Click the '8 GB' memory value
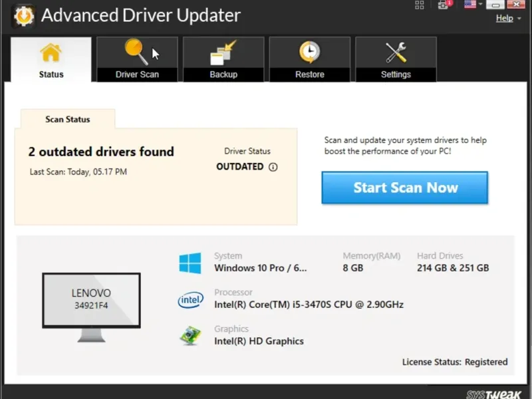Image resolution: width=532 pixels, height=399 pixels. [x=353, y=268]
